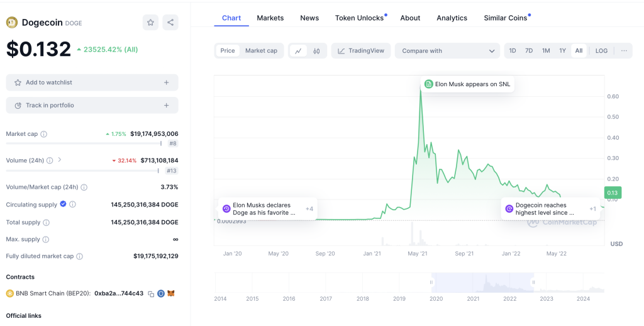Expand the Volume (24h) chevron
Screen dimensions: 644x326
click(x=60, y=160)
